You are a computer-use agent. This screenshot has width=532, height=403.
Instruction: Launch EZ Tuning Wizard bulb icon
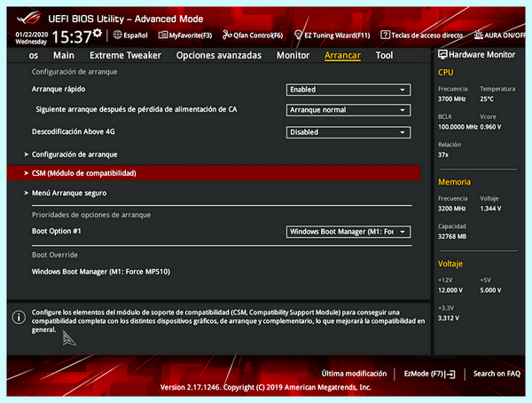298,35
